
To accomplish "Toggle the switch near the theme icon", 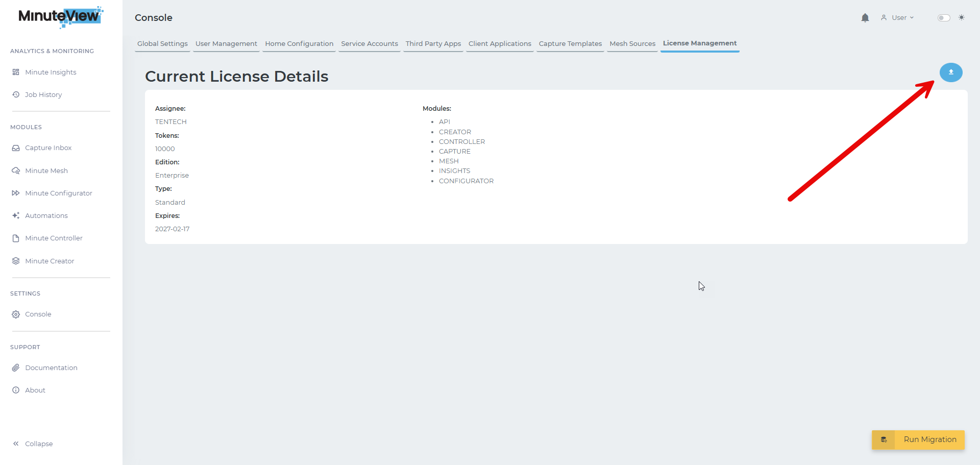I will 943,17.
